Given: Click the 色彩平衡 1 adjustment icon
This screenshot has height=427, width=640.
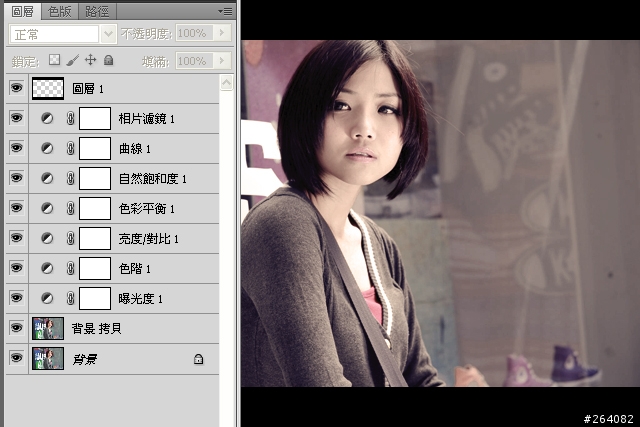Looking at the screenshot, I should pos(47,208).
